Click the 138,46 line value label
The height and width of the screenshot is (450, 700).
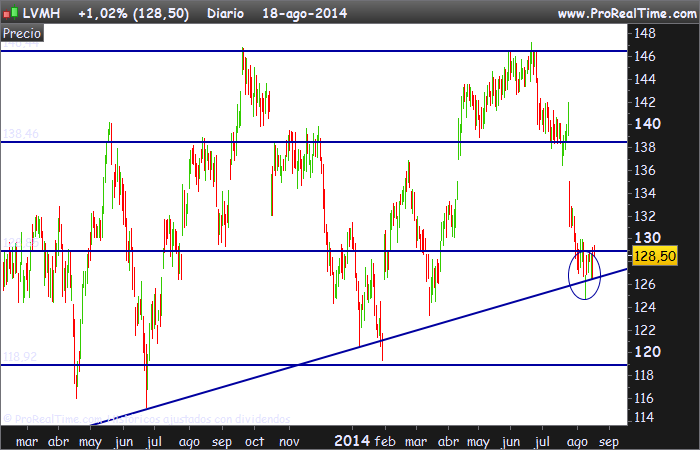pos(21,133)
